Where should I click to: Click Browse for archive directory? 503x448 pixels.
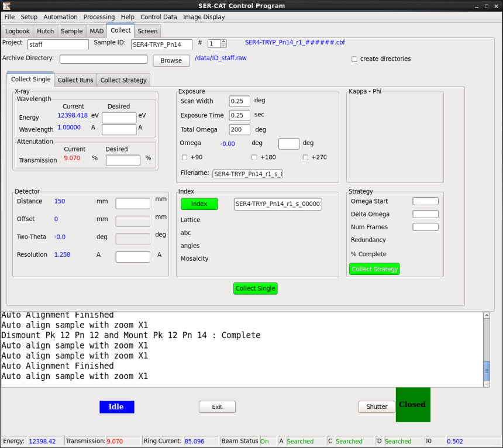(x=171, y=60)
